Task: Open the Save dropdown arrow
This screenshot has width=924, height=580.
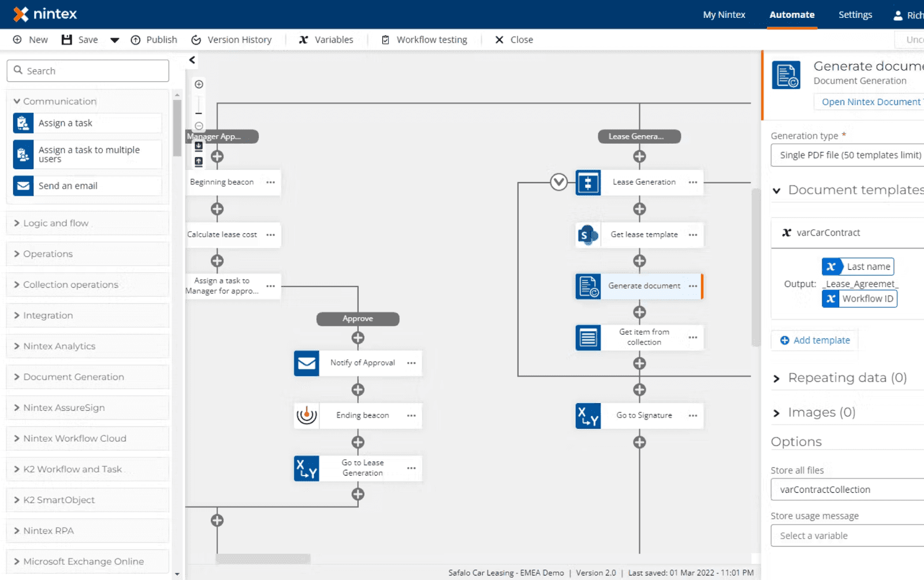Action: (114, 39)
